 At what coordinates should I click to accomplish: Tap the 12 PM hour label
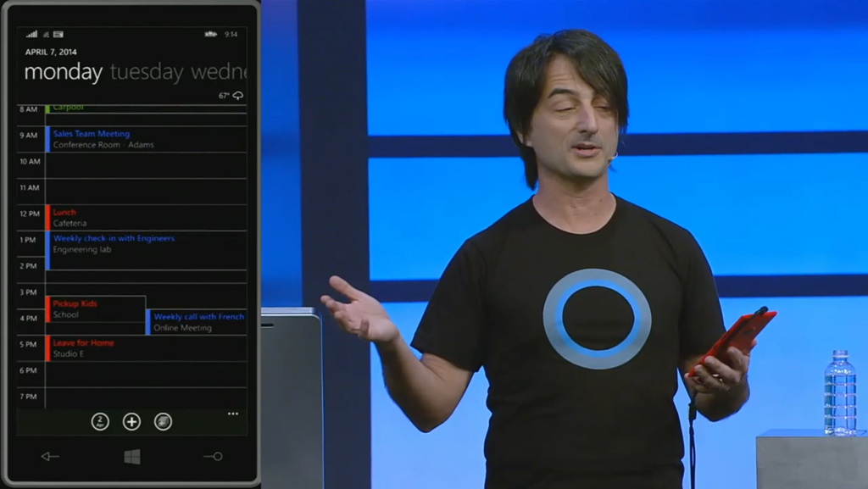(x=30, y=214)
